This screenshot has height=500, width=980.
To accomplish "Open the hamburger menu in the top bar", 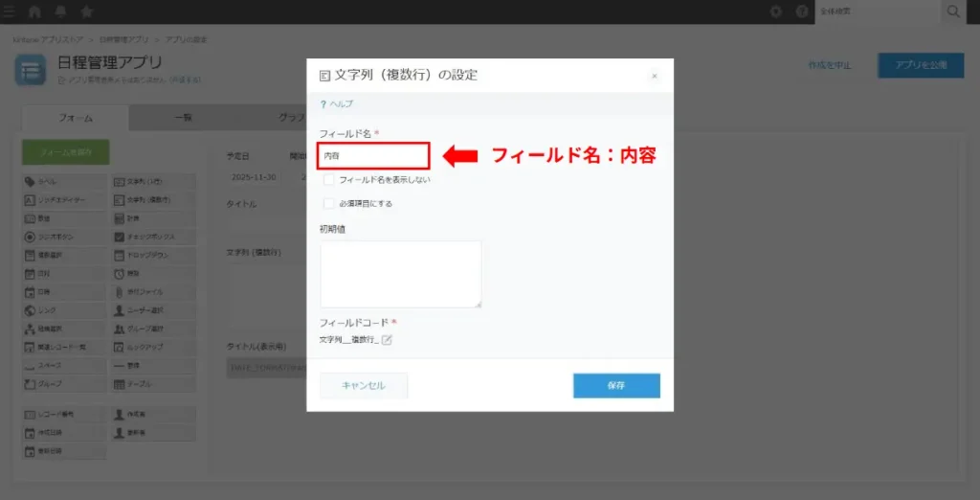I will pyautogui.click(x=9, y=11).
